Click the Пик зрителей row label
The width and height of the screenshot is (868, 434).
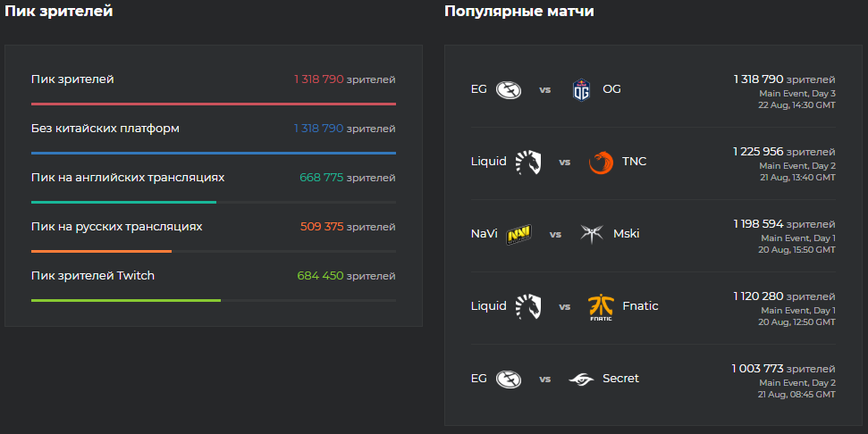[72, 79]
